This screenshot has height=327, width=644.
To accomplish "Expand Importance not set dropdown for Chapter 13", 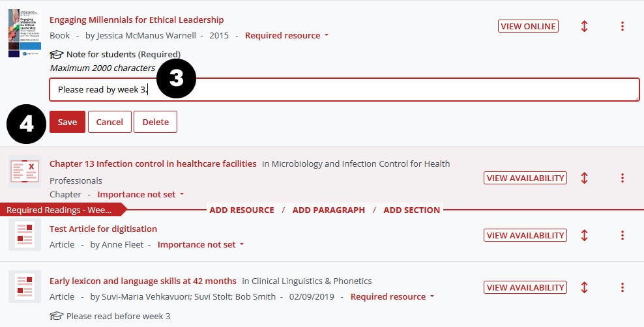I will pos(141,194).
